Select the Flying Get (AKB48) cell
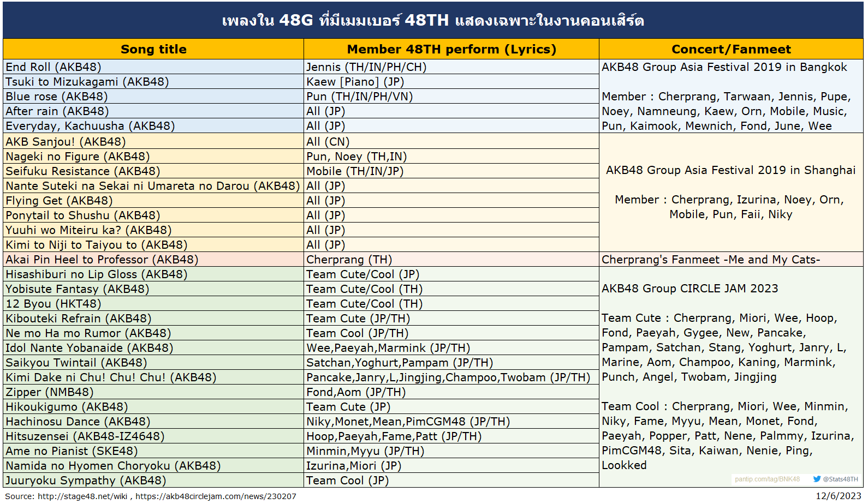The width and height of the screenshot is (868, 504). [x=153, y=201]
